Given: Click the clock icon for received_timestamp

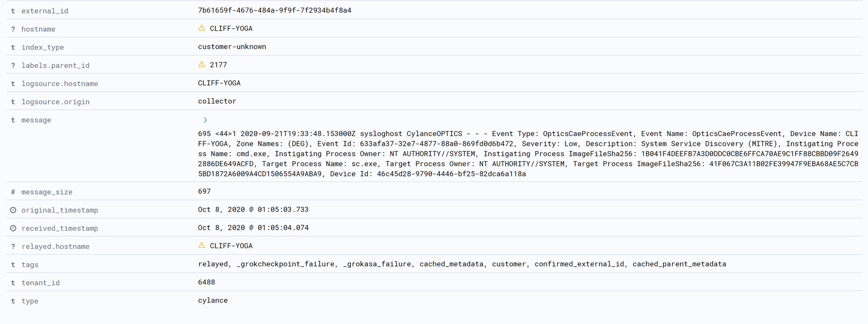Looking at the screenshot, I should coord(13,228).
